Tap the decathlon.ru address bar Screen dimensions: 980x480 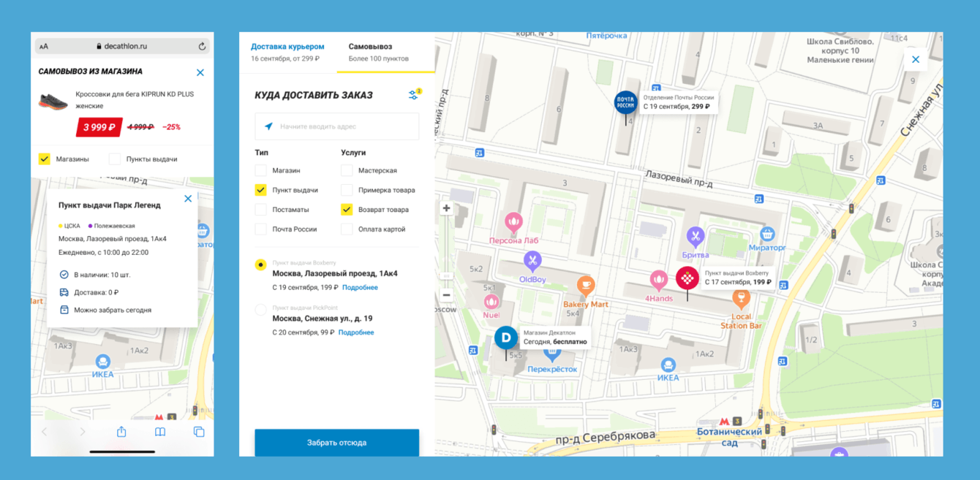tap(122, 46)
